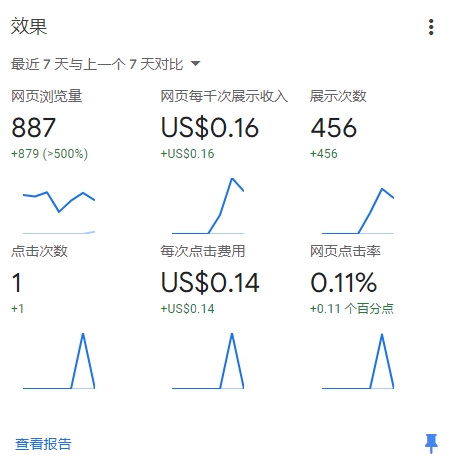Click the +US$0.16 change text

(187, 154)
